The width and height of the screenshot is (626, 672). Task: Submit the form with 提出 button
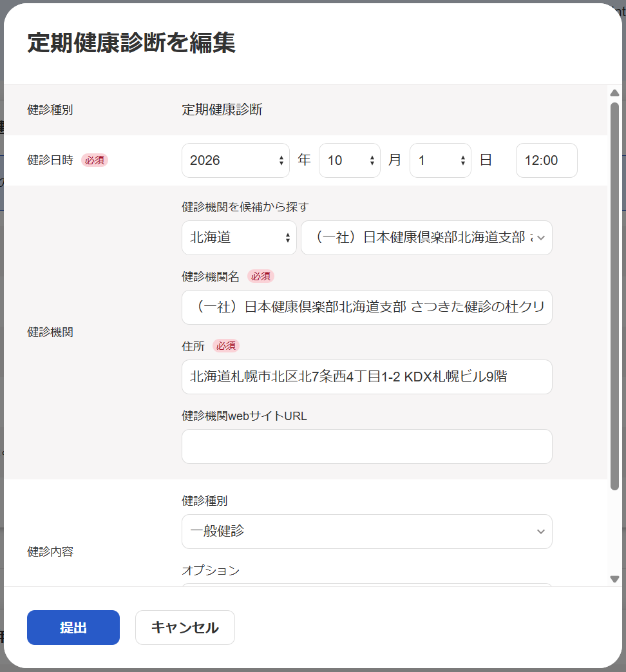pyautogui.click(x=73, y=628)
